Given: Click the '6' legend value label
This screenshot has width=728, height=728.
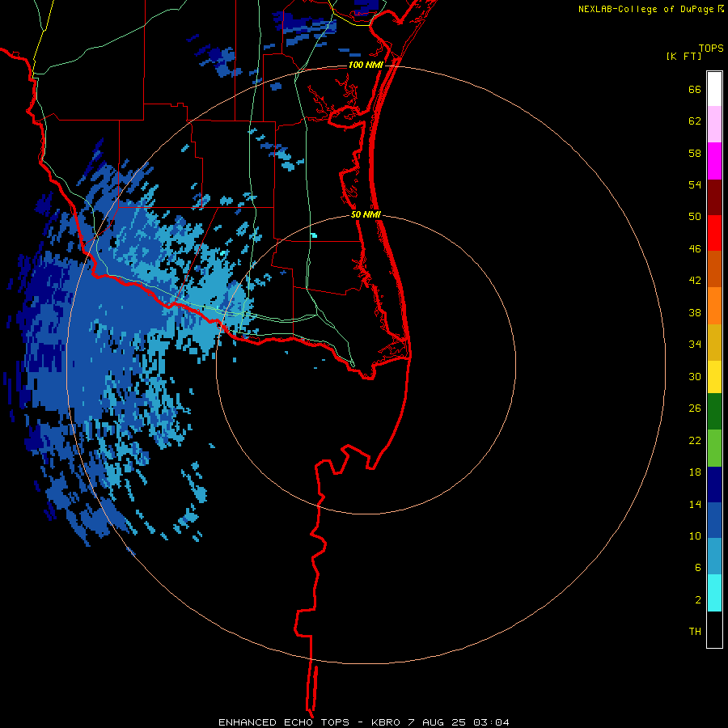Looking at the screenshot, I should coord(698,567).
